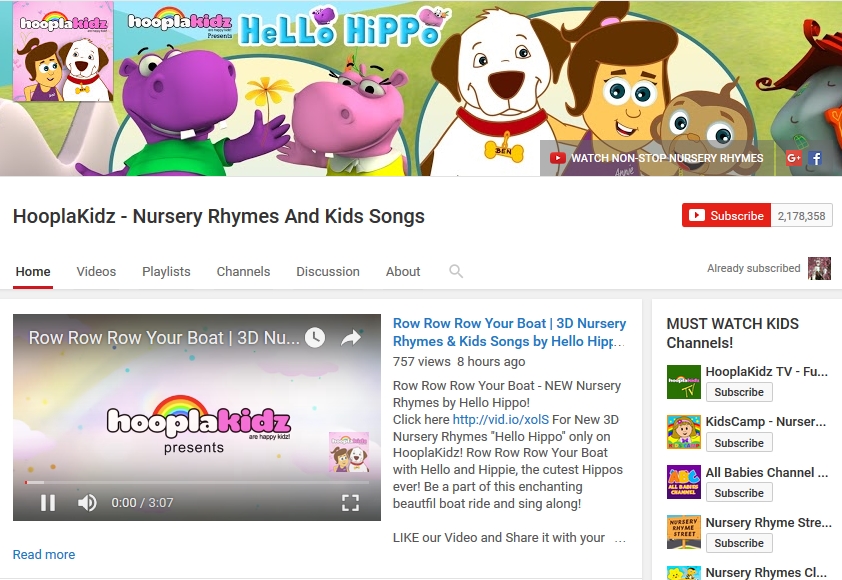
Task: Click the HooplaKidz channel avatar in banner
Action: pyautogui.click(x=63, y=52)
